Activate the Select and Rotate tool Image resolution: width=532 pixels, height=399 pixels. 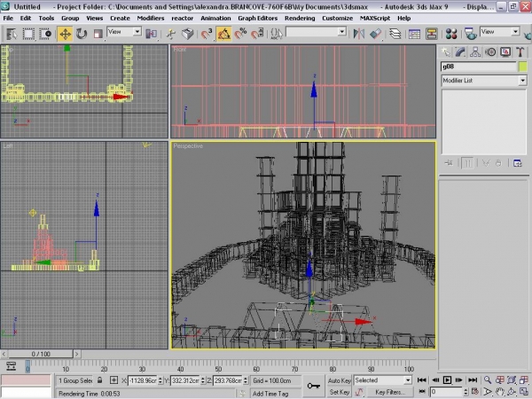(82, 34)
